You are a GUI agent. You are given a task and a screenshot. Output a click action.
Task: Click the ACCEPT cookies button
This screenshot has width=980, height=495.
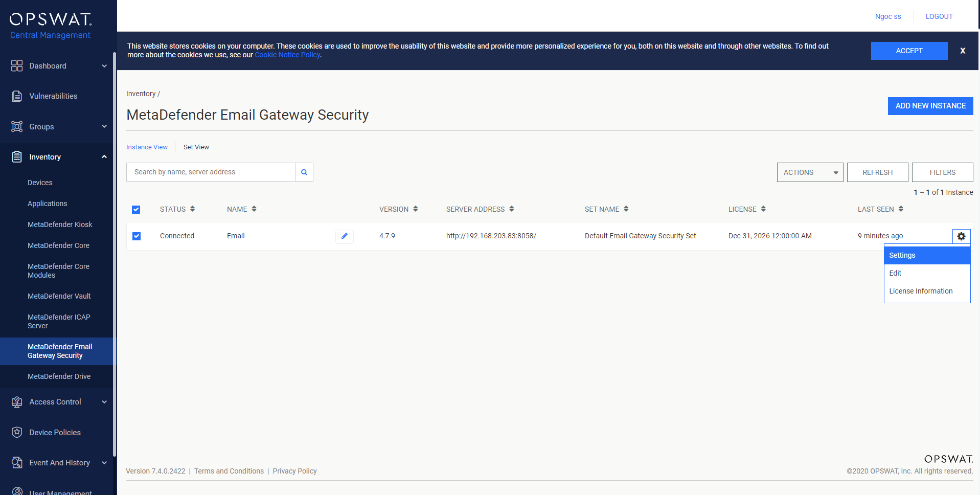click(909, 51)
